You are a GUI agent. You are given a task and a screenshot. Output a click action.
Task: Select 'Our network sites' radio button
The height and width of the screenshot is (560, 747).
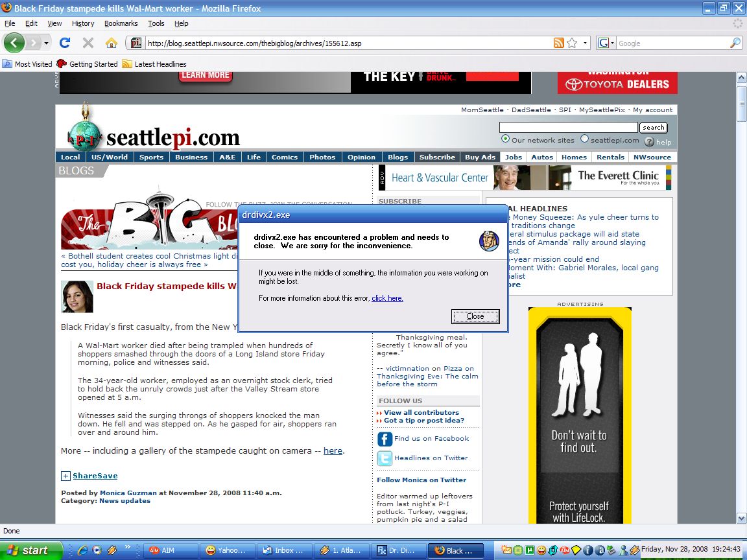(506, 139)
